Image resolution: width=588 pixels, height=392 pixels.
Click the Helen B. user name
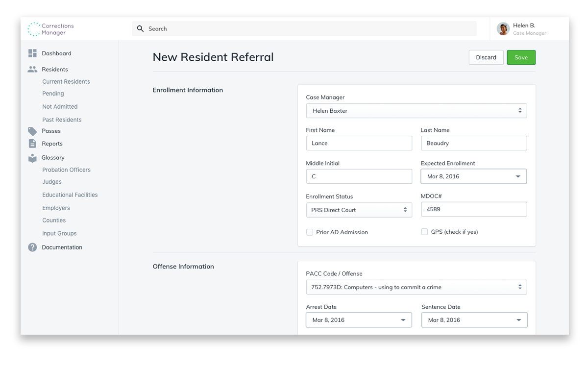point(524,25)
